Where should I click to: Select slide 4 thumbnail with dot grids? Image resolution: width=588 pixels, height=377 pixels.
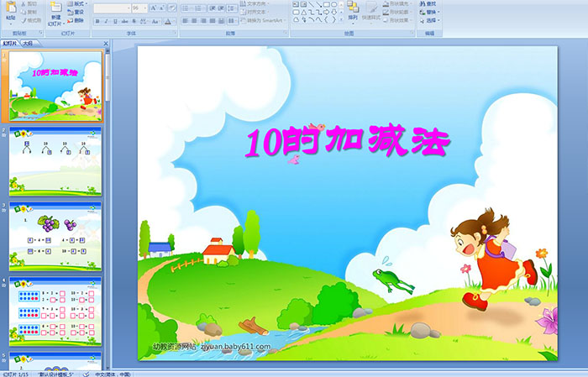55,311
